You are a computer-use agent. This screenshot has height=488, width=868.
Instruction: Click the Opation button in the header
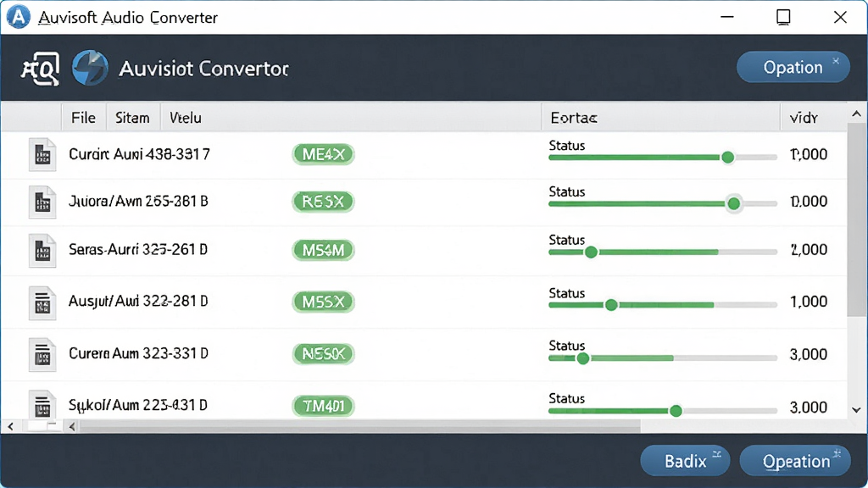[x=793, y=68]
